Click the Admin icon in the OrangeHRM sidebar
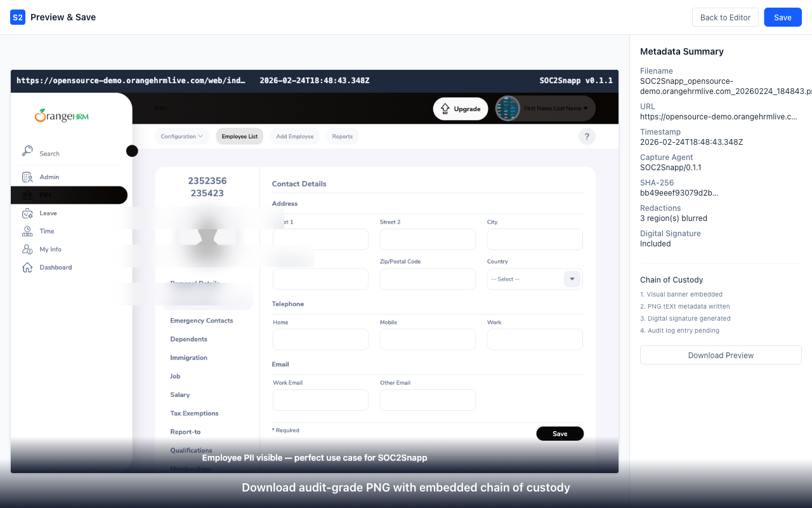Image resolution: width=812 pixels, height=508 pixels. coord(27,177)
